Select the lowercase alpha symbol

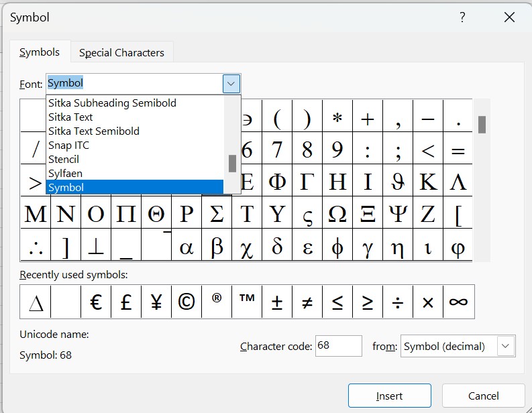coord(187,245)
